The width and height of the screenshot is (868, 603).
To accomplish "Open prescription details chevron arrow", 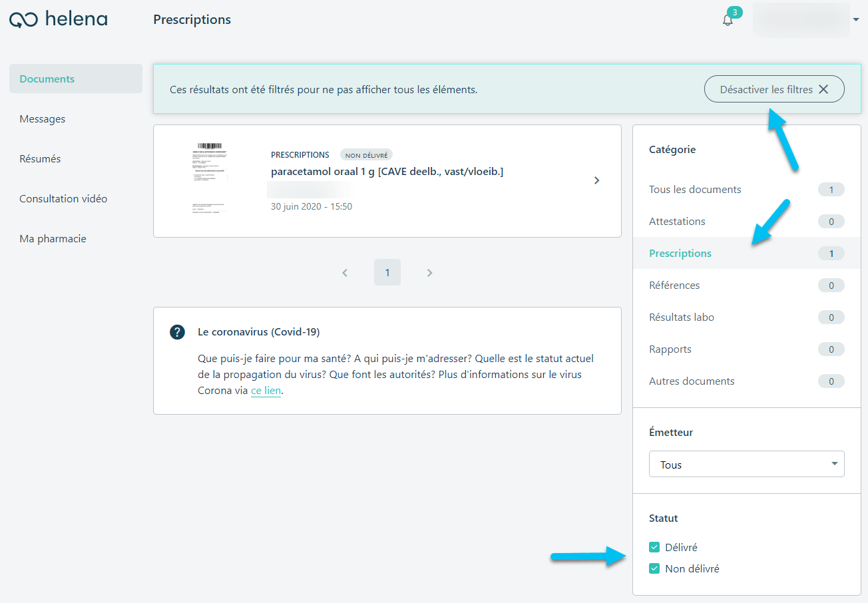I will [x=596, y=180].
